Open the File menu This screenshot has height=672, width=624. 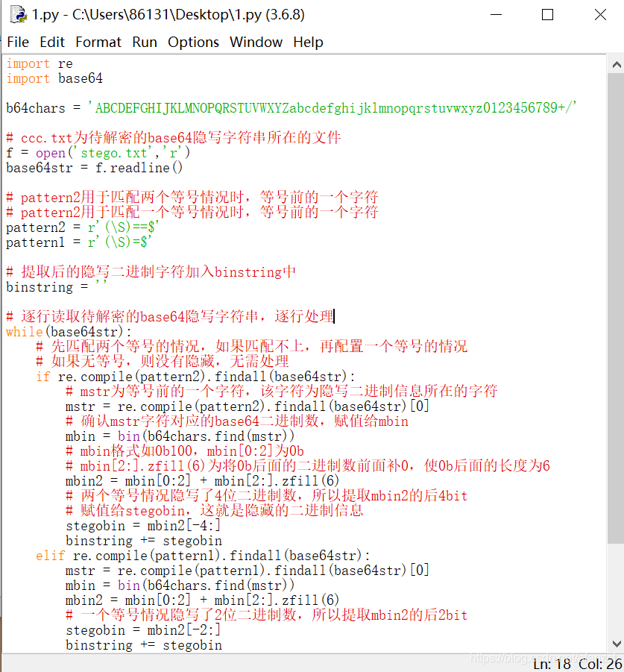pos(18,42)
